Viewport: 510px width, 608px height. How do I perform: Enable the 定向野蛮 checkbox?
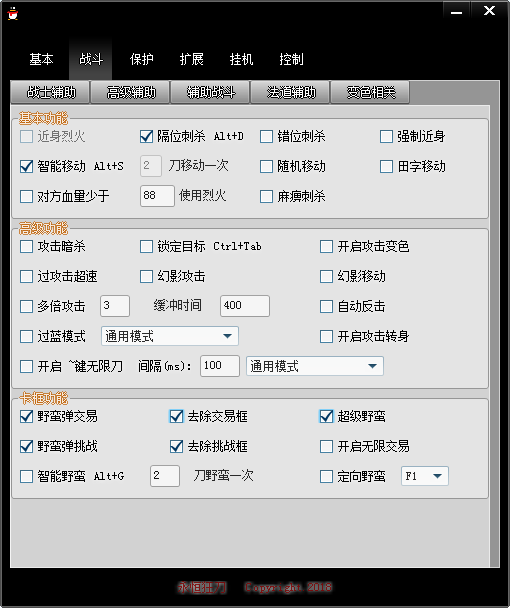pos(326,476)
